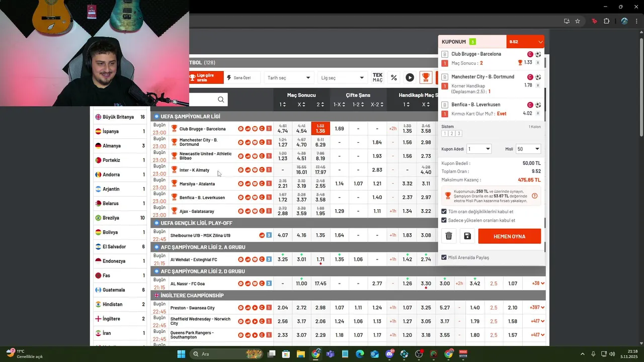This screenshot has width=644, height=362.
Task: Remove Manchester City - B. Dortmund from coupon
Action: coord(538,85)
